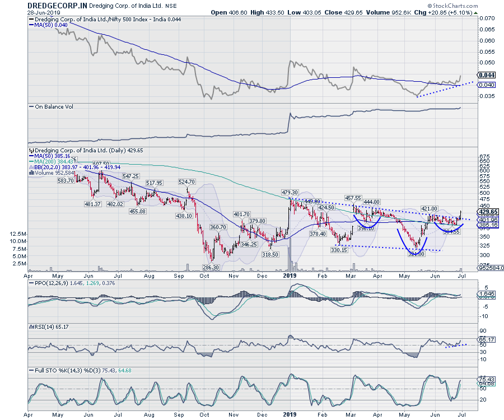
Task: Click the DREDGECORP.IN ticker symbol title
Action: (57, 6)
